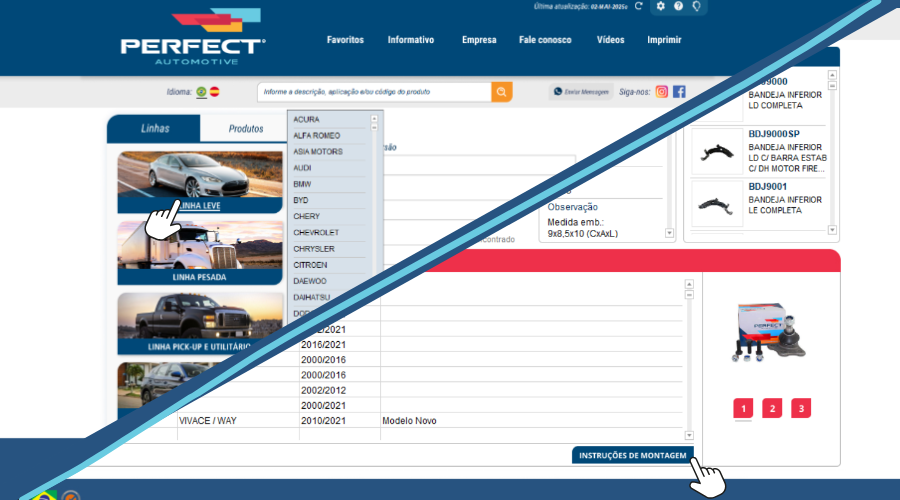Choose ALFA ROMEO from the brand list
The height and width of the screenshot is (500, 900).
316,135
